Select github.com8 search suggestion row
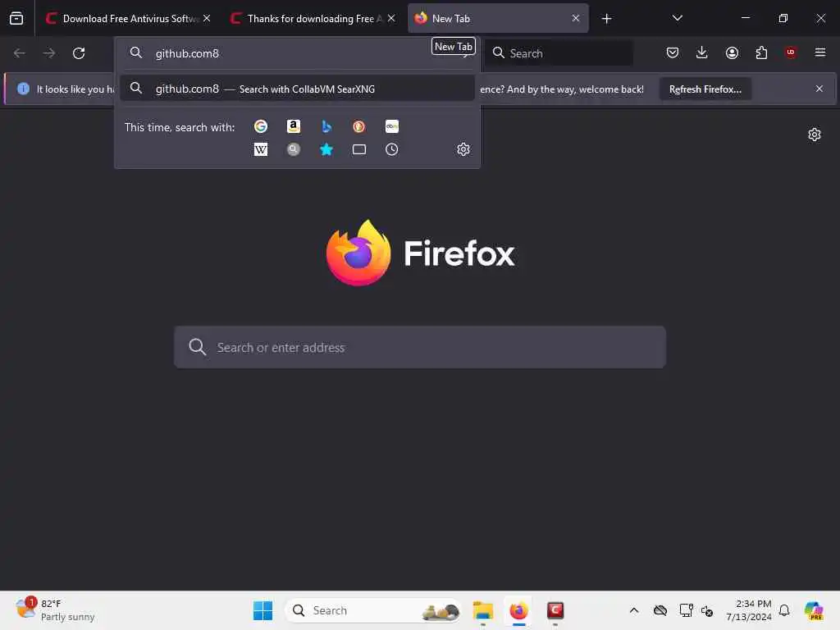This screenshot has height=630, width=840. (297, 89)
